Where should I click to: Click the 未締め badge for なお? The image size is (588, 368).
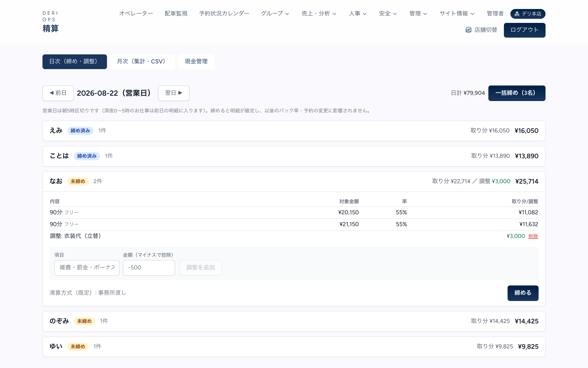78,181
